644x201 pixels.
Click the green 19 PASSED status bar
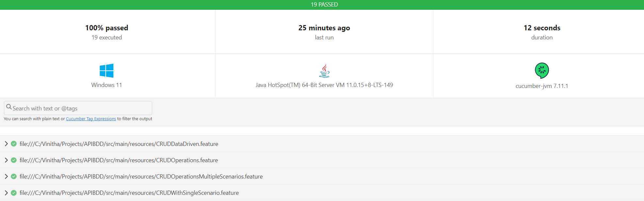click(322, 5)
